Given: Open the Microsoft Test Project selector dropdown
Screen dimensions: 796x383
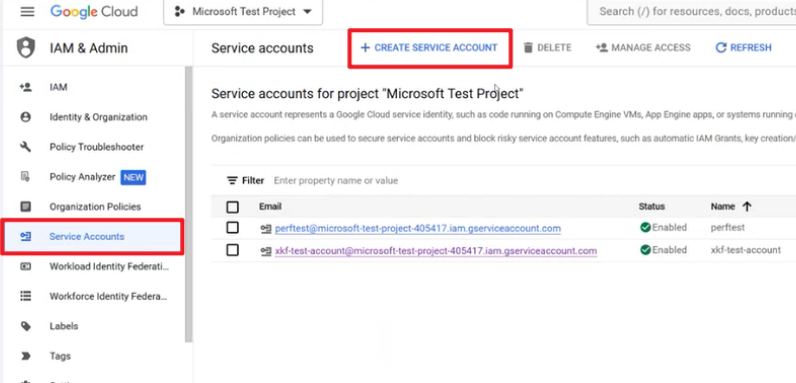Looking at the screenshot, I should pos(243,12).
